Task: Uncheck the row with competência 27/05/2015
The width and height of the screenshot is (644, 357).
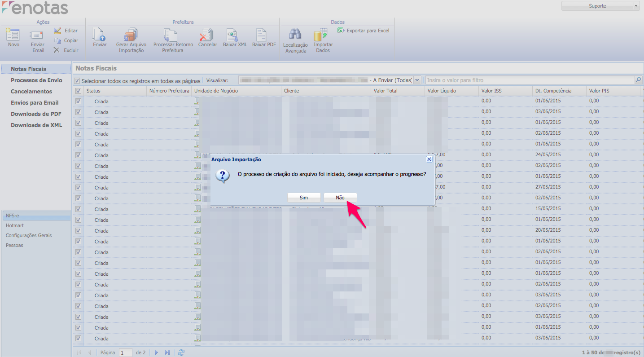Action: coord(79,188)
